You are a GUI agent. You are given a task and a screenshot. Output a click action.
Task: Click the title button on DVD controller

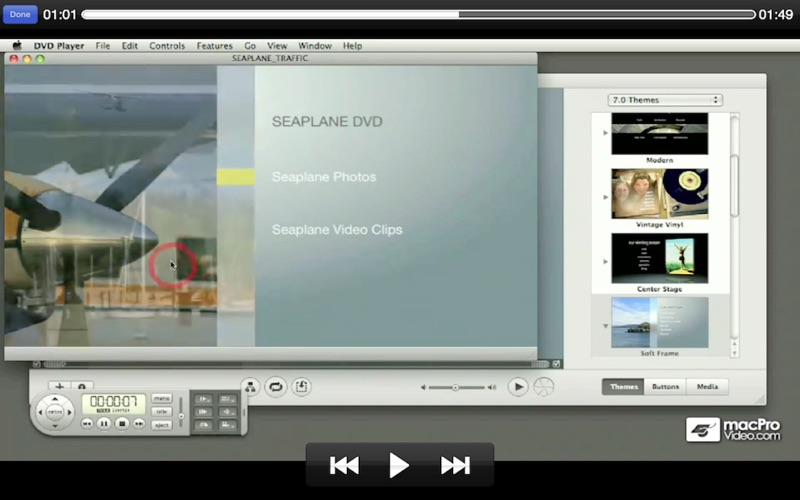pyautogui.click(x=162, y=412)
